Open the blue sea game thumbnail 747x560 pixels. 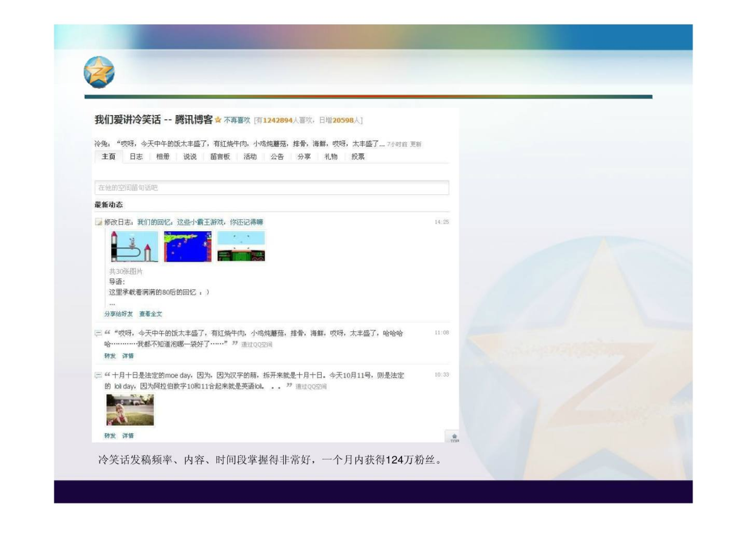[x=188, y=246]
